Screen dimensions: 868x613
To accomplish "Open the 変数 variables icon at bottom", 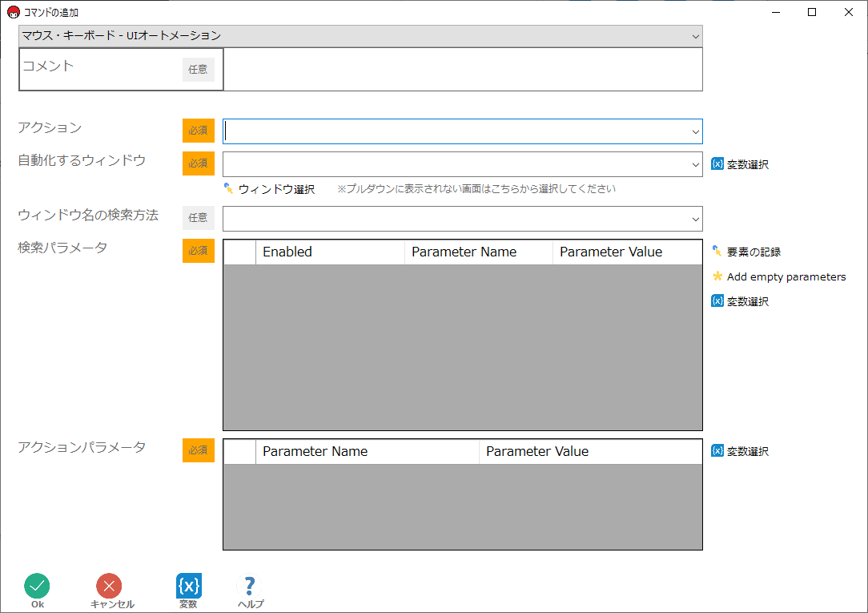I will point(188,587).
